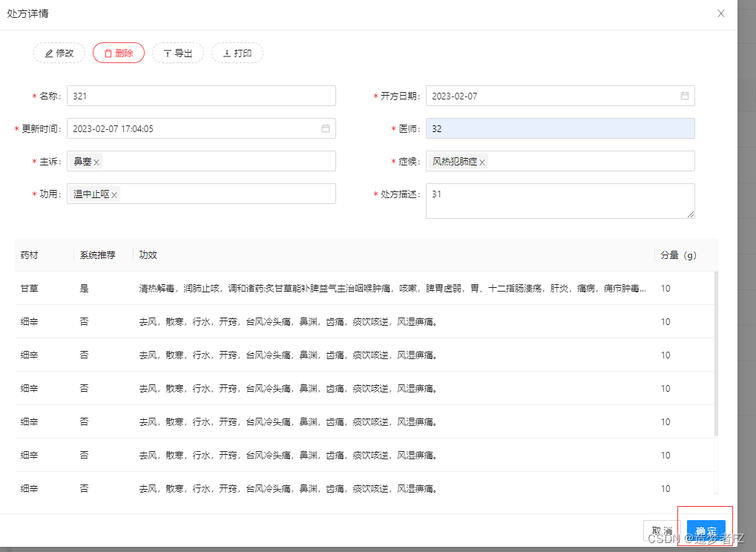
Task: Select the export icon on 导出
Action: [x=168, y=53]
